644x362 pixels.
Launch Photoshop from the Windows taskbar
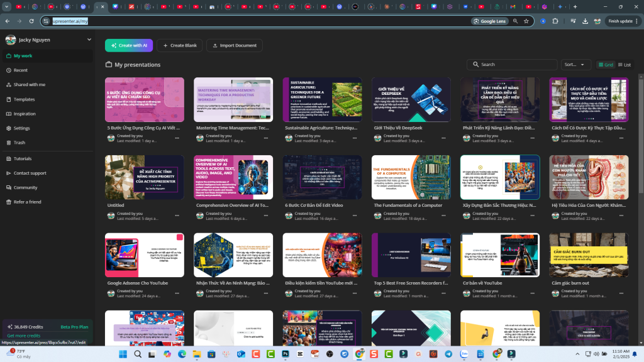pyautogui.click(x=286, y=354)
